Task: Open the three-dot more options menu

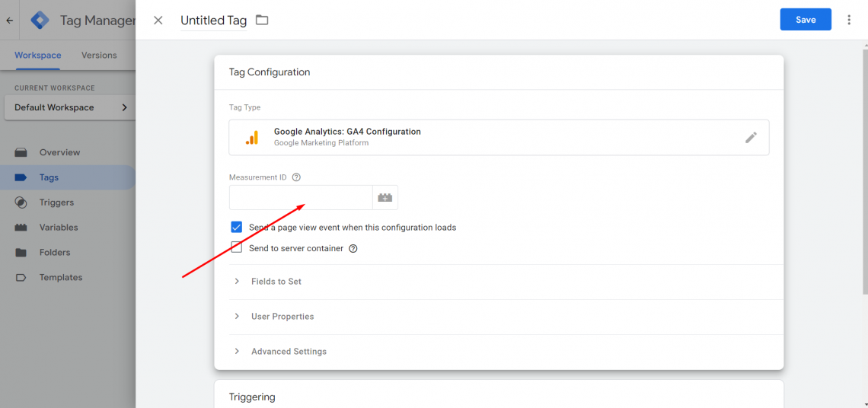Action: pyautogui.click(x=849, y=20)
